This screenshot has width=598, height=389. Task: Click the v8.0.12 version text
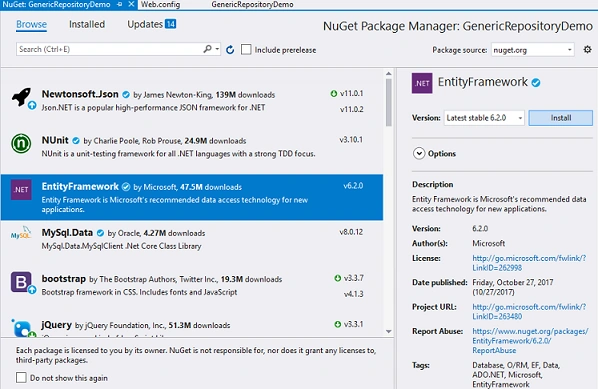tap(351, 232)
